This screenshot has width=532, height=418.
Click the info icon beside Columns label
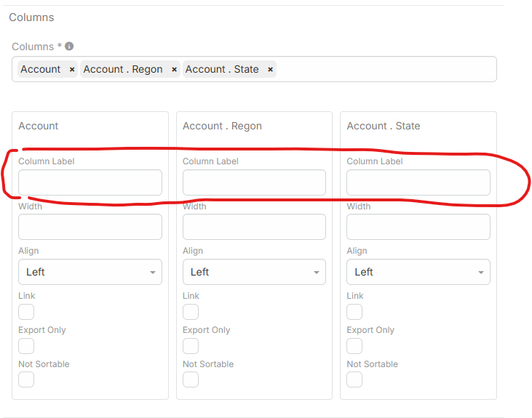click(x=69, y=47)
